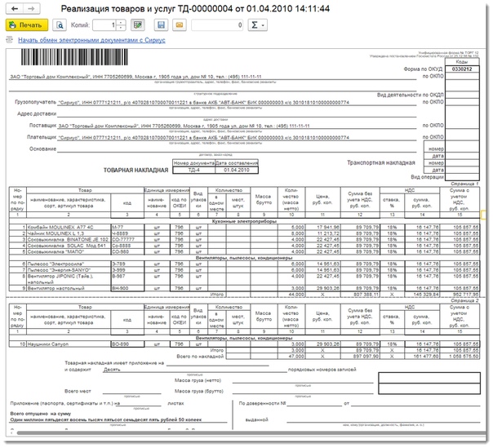
Task: Click the title Реализация товаров и услуг ТД-00000004
Action: point(195,8)
